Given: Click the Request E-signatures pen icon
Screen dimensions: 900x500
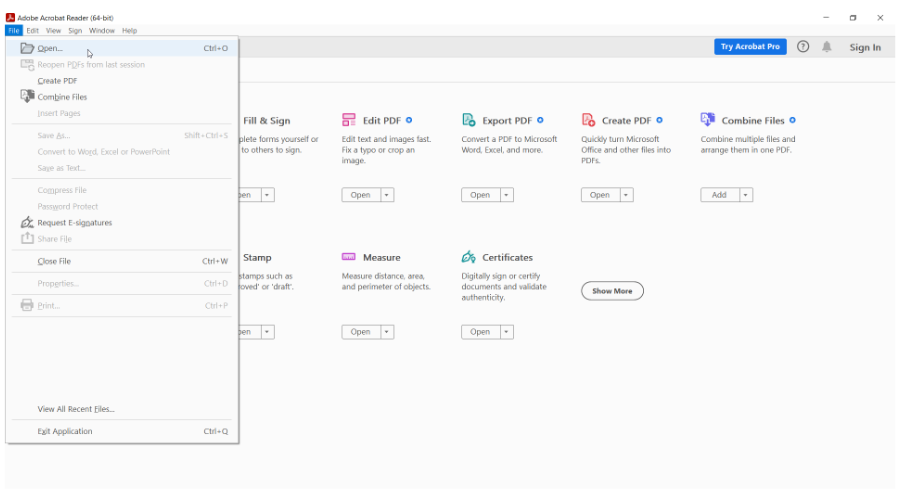Looking at the screenshot, I should (x=27, y=222).
